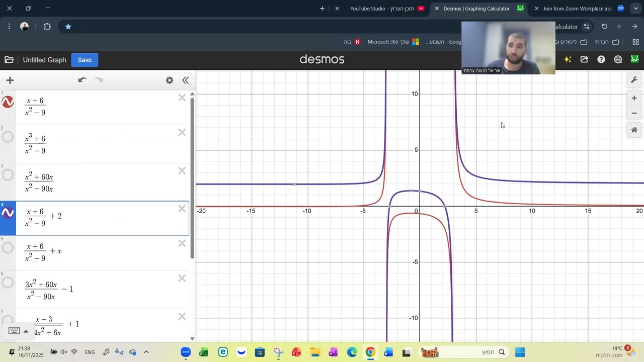Screen dimensions: 644x362
Task: View site information icon in address bar
Action: pos(587,27)
